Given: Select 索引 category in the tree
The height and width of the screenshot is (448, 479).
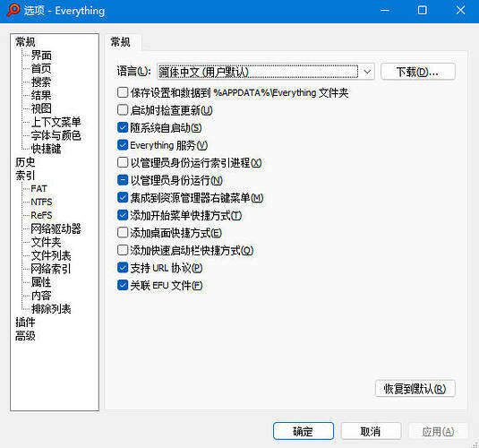Looking at the screenshot, I should [x=25, y=176].
